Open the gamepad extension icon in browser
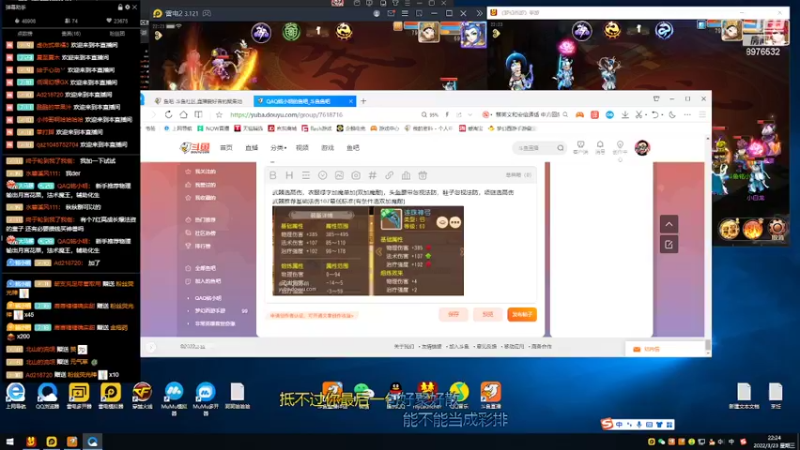Screen dimensions: 800x450 (x=580, y=115)
